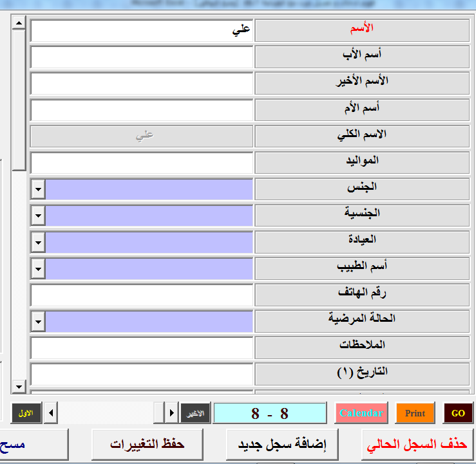This screenshot has height=464, width=476.
Task: Open the الجنس gender dropdown
Action: [38, 190]
